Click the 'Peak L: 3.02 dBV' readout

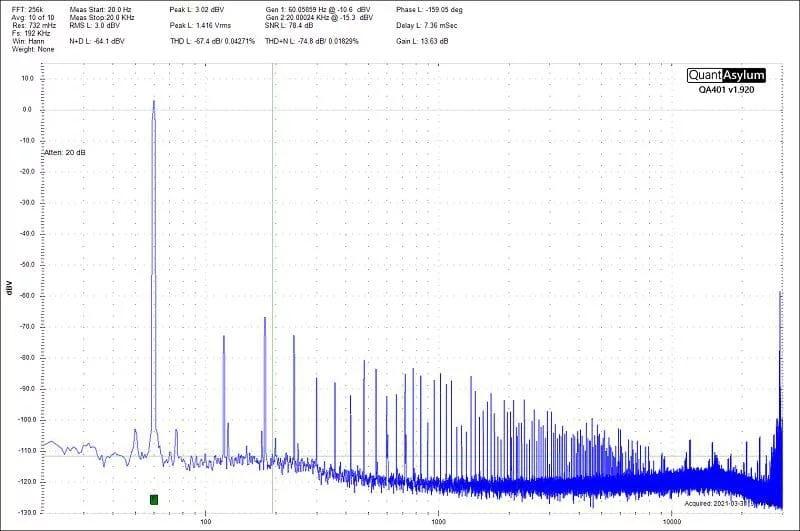pyautogui.click(x=197, y=10)
